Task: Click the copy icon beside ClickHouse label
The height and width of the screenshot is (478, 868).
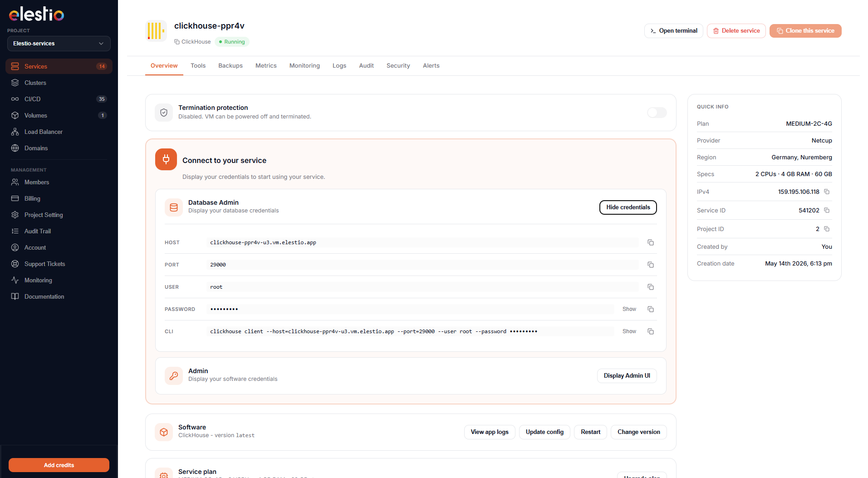Action: [x=177, y=42]
